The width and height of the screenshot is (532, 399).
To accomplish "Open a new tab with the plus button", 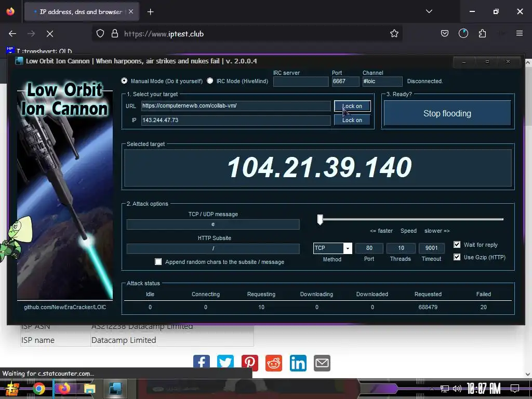I will (151, 12).
